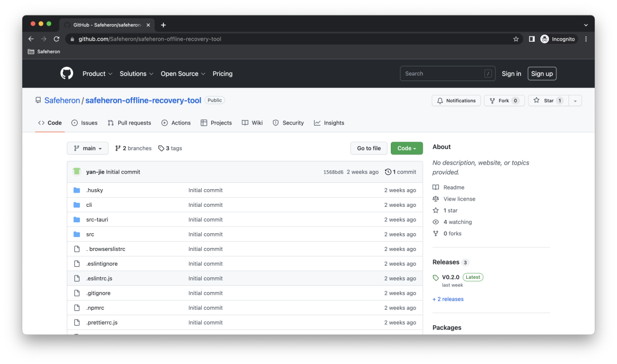Open the .eslintignore file
Viewport: 617px width, 364px height.
point(102,263)
